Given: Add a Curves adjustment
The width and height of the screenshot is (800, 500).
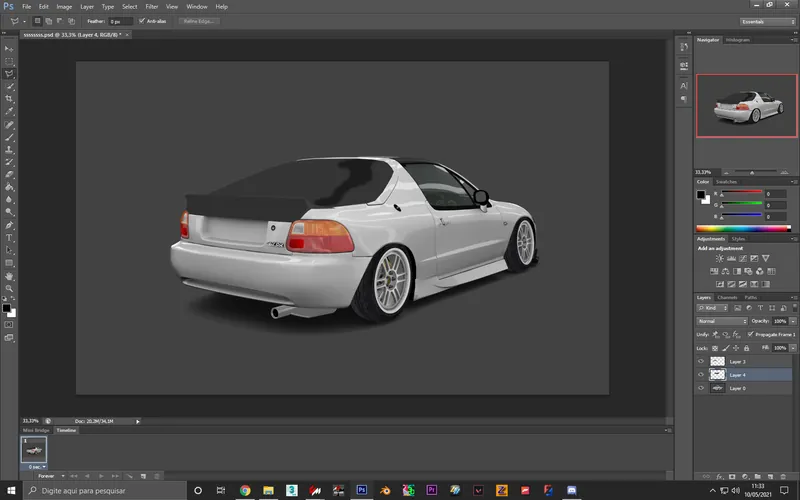Looking at the screenshot, I should [x=743, y=259].
